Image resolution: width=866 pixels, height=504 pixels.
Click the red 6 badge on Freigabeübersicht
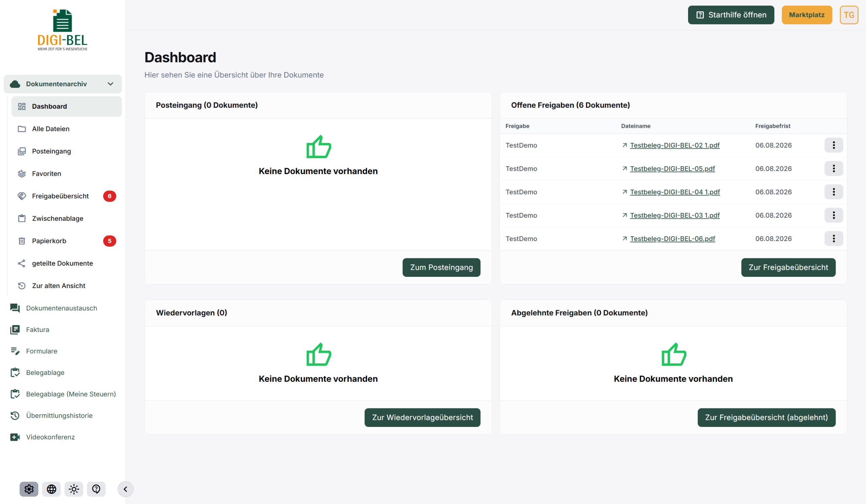click(x=110, y=196)
